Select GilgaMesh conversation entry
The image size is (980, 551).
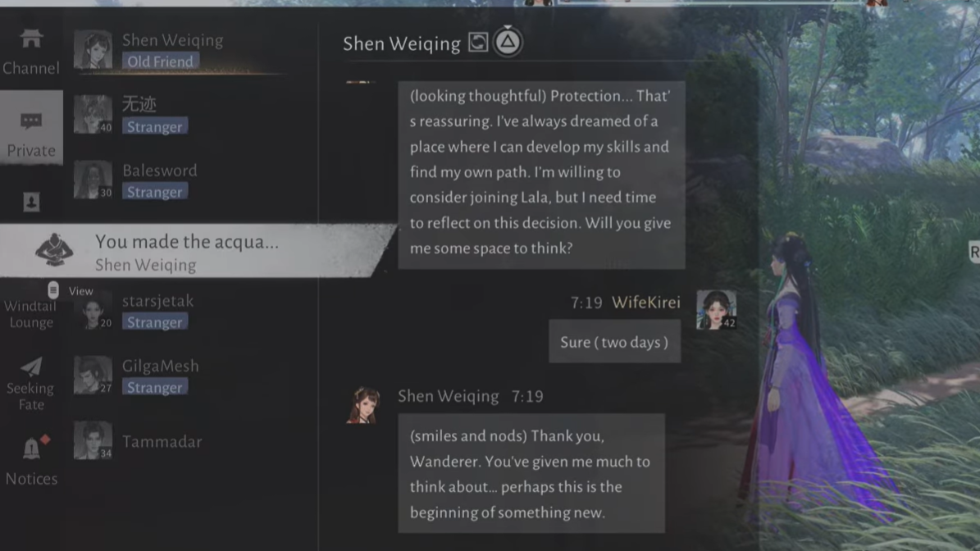[x=180, y=376]
